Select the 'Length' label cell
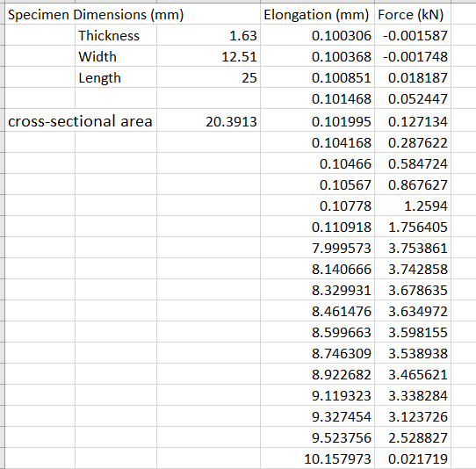The height and width of the screenshot is (469, 476). [x=116, y=77]
